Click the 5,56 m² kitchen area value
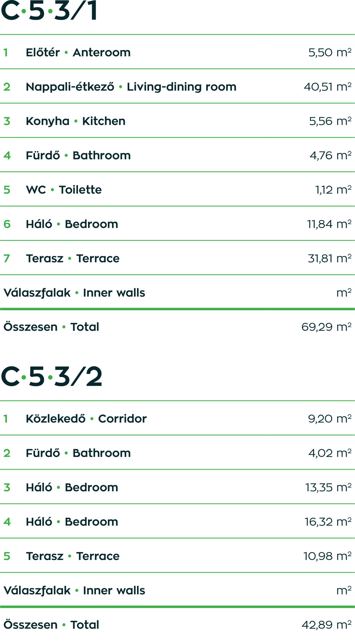Viewport: 355px width, 644px height. [330, 121]
